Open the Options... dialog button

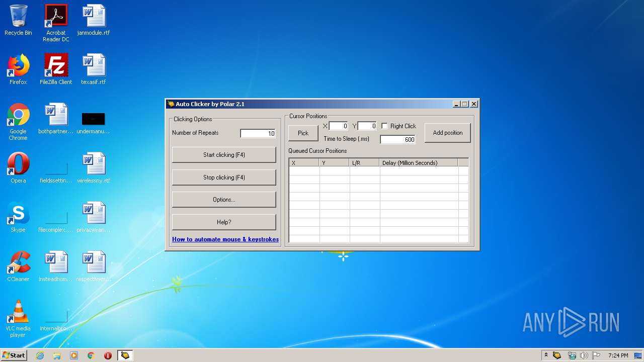tap(224, 200)
